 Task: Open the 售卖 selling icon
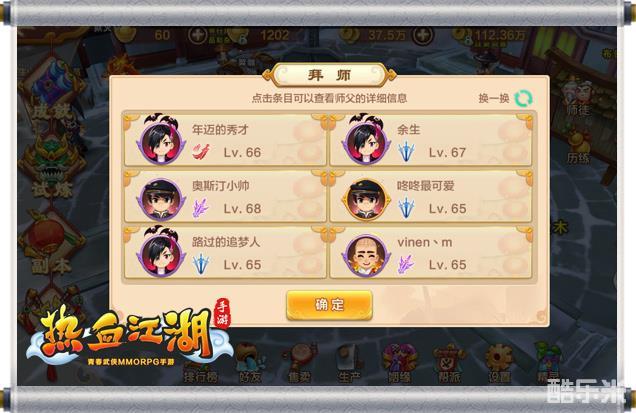point(300,363)
